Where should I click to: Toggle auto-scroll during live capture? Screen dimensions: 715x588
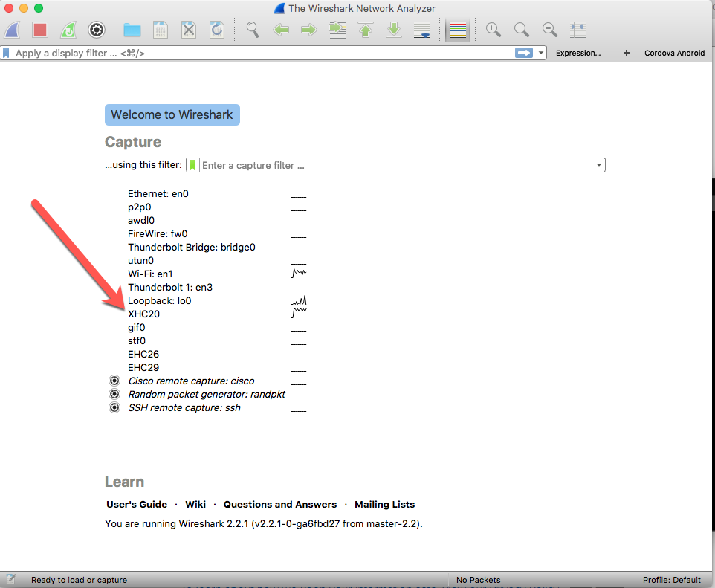coord(422,30)
